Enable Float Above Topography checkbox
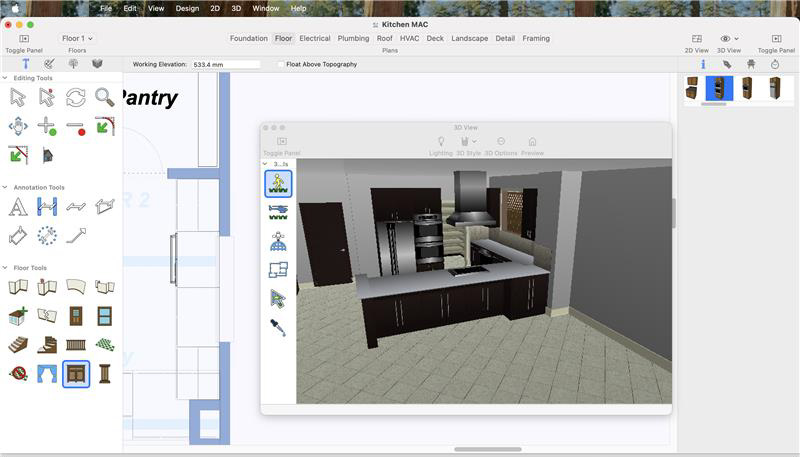The image size is (800, 457). click(281, 64)
